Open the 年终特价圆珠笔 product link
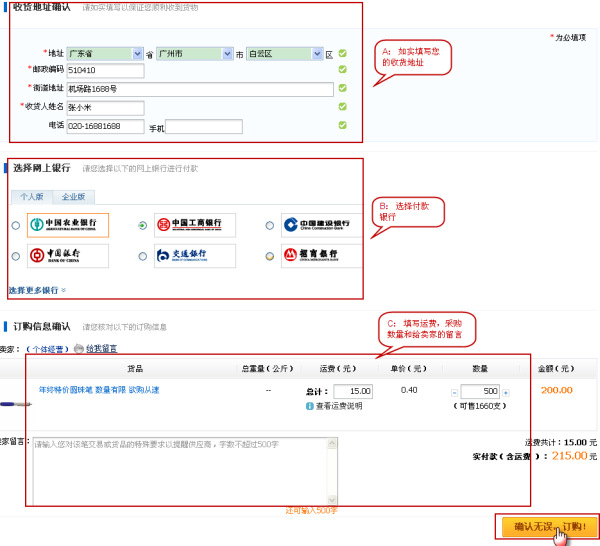This screenshot has width=600, height=546. click(98, 390)
